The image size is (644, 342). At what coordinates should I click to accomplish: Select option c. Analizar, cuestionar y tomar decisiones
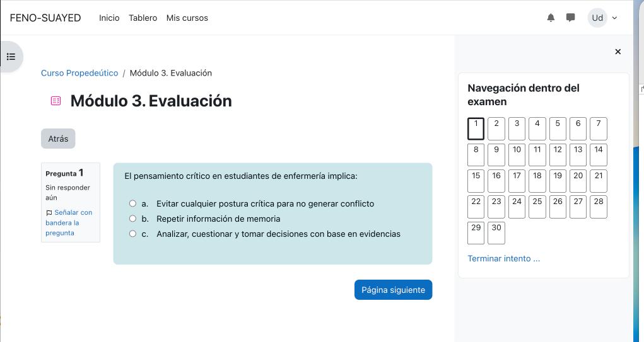pyautogui.click(x=132, y=234)
